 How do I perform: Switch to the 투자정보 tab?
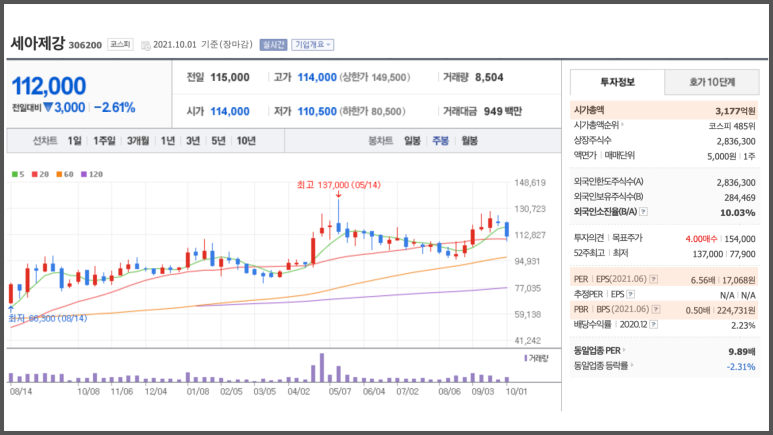[617, 82]
